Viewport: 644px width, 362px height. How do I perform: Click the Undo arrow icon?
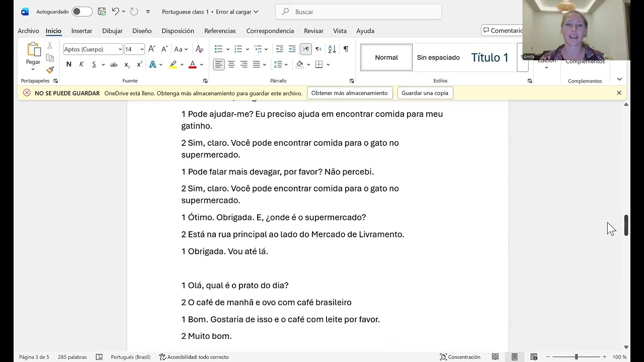click(x=115, y=12)
